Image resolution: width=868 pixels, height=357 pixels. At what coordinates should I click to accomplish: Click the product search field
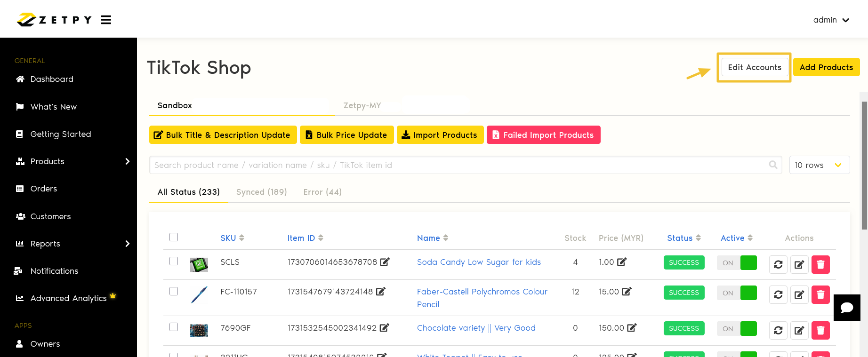(466, 165)
